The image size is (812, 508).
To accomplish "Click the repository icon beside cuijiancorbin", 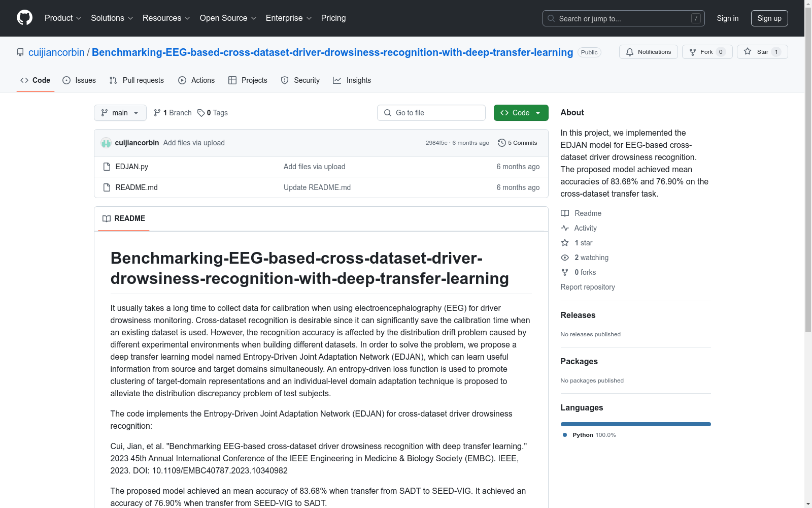I will tap(20, 52).
